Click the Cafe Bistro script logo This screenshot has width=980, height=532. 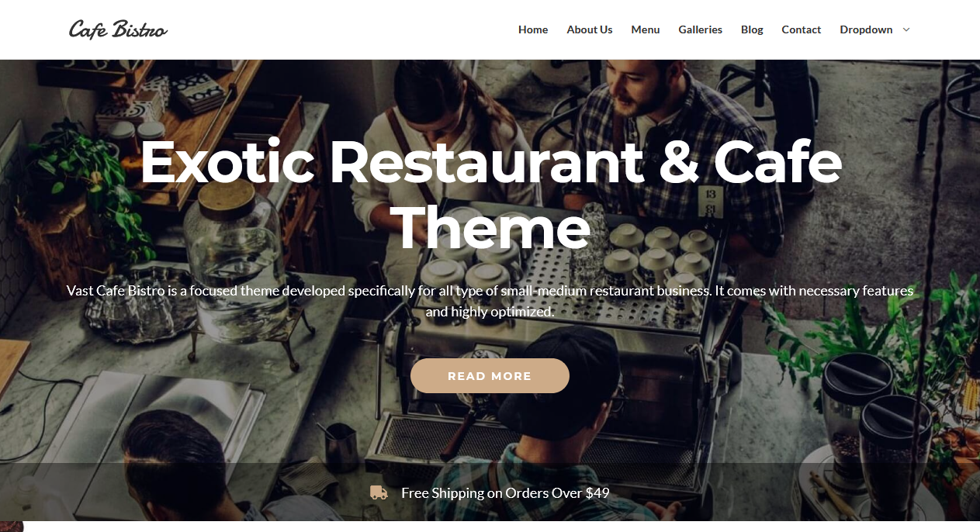point(118,29)
